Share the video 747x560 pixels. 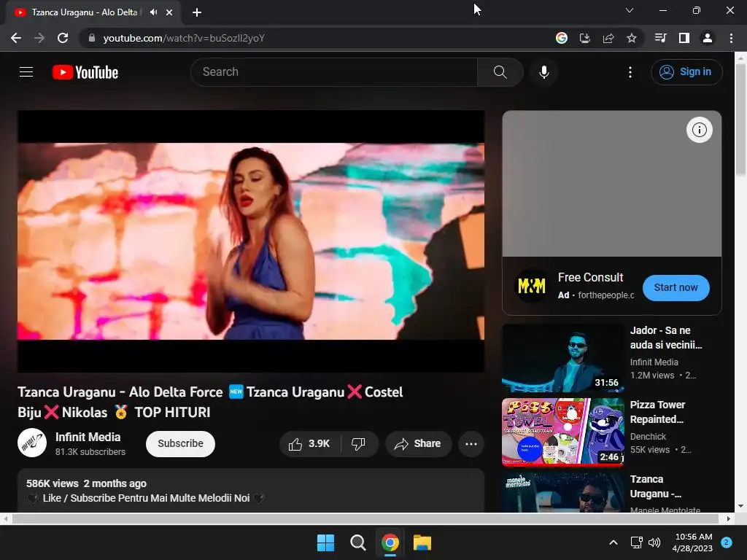coord(418,444)
